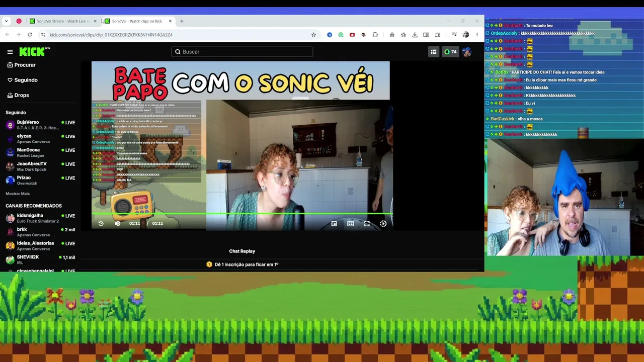Open the tab search dropdown arrow
Screen dimensions: 644x362
(x=6, y=21)
